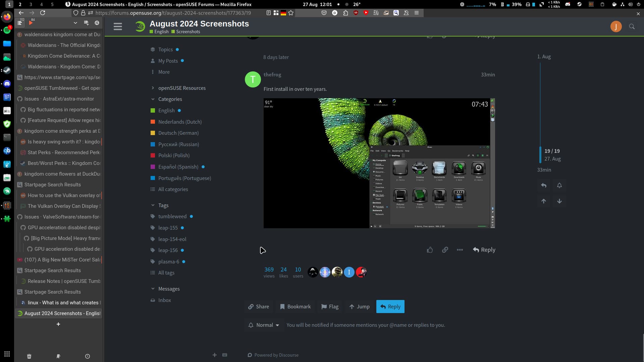
Task: Toggle the Bookmark button for this topic
Action: (295, 307)
